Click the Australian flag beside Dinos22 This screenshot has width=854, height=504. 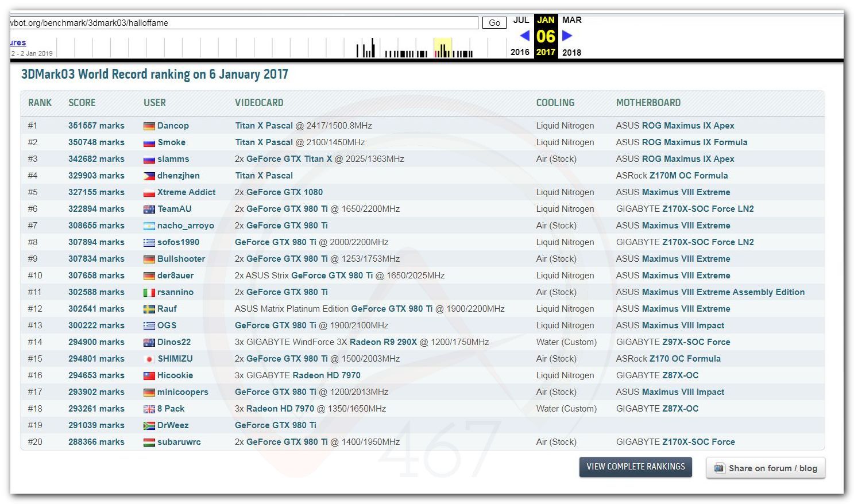coord(149,343)
